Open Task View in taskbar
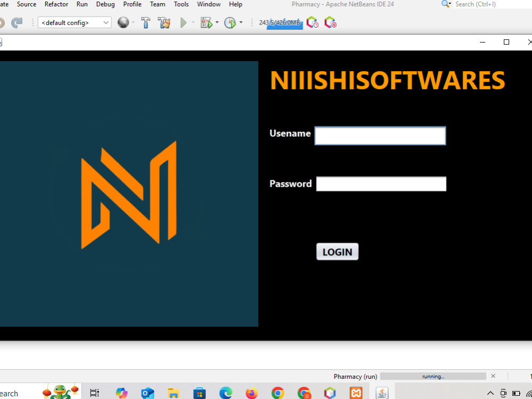 pyautogui.click(x=94, y=393)
